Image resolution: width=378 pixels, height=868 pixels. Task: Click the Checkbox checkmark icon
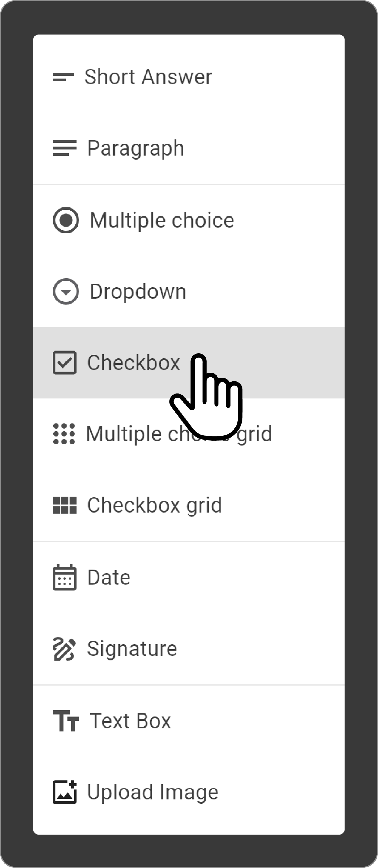point(64,363)
